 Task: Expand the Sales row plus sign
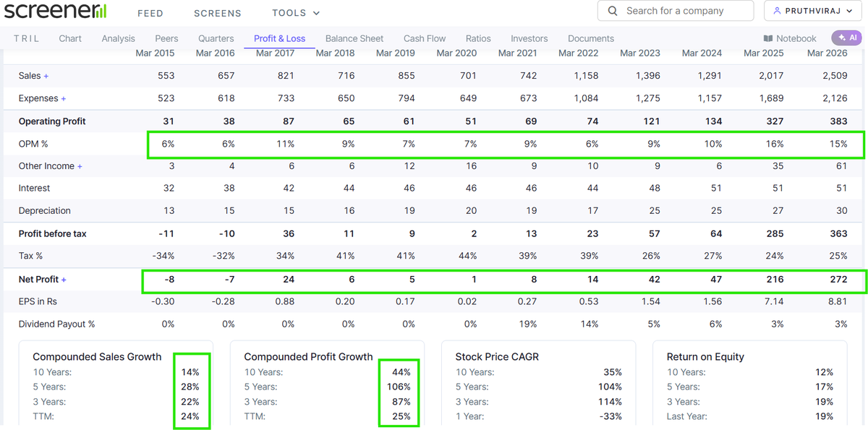coord(46,76)
